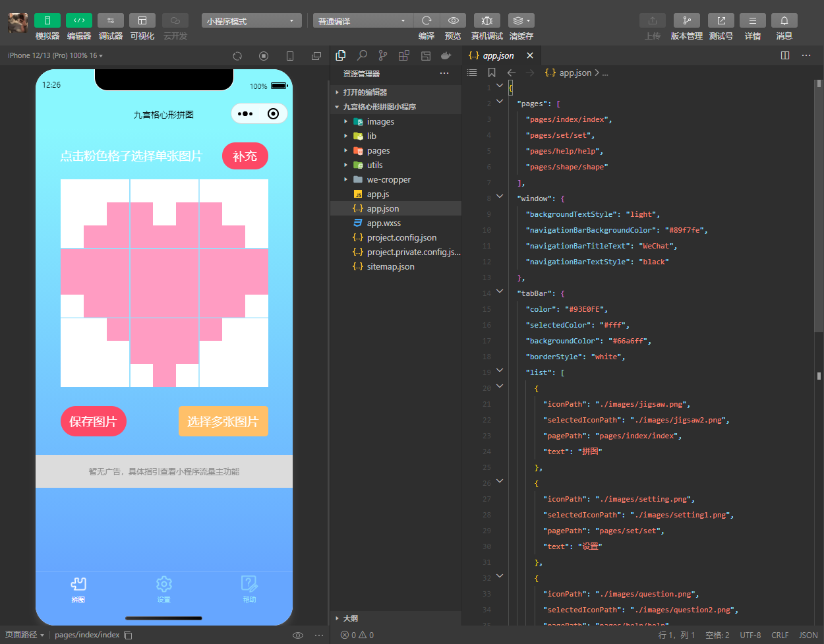This screenshot has height=644, width=824.
Task: Open the search panel magnifier icon
Action: tap(362, 55)
